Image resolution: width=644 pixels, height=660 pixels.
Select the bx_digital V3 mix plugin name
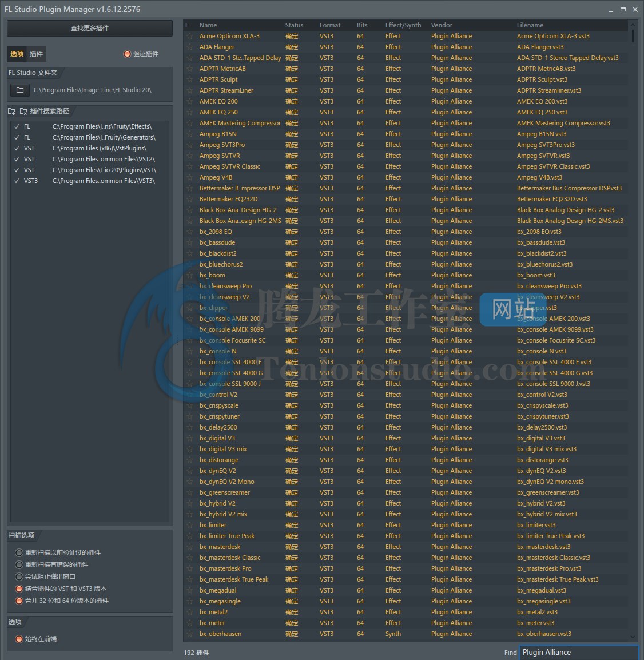(x=223, y=449)
